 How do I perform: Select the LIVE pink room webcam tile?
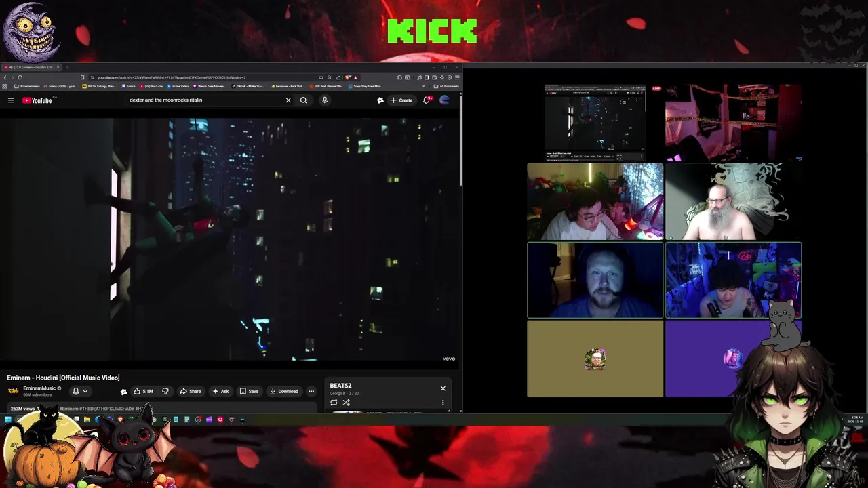point(733,121)
